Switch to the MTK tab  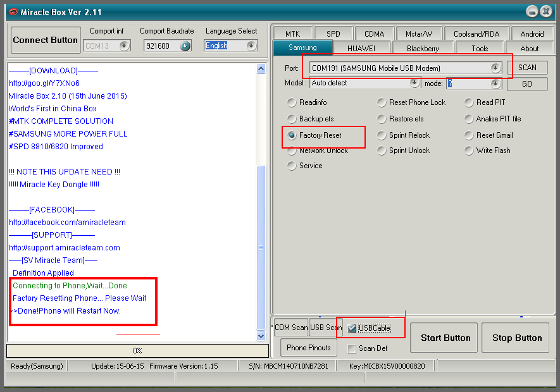293,34
